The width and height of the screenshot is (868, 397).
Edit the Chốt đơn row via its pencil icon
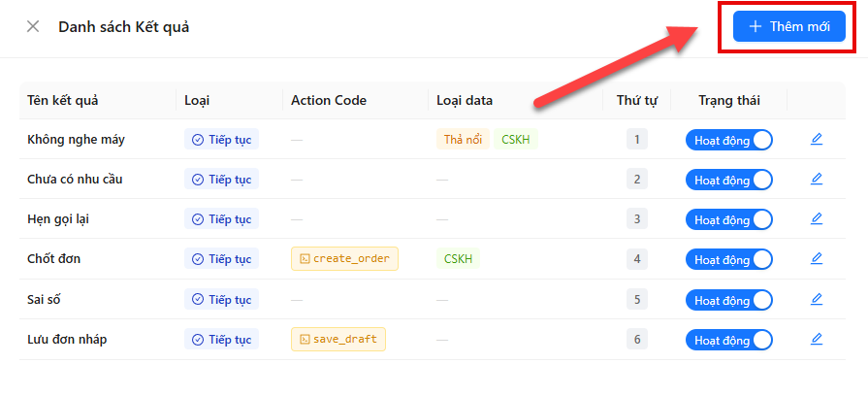click(x=816, y=258)
